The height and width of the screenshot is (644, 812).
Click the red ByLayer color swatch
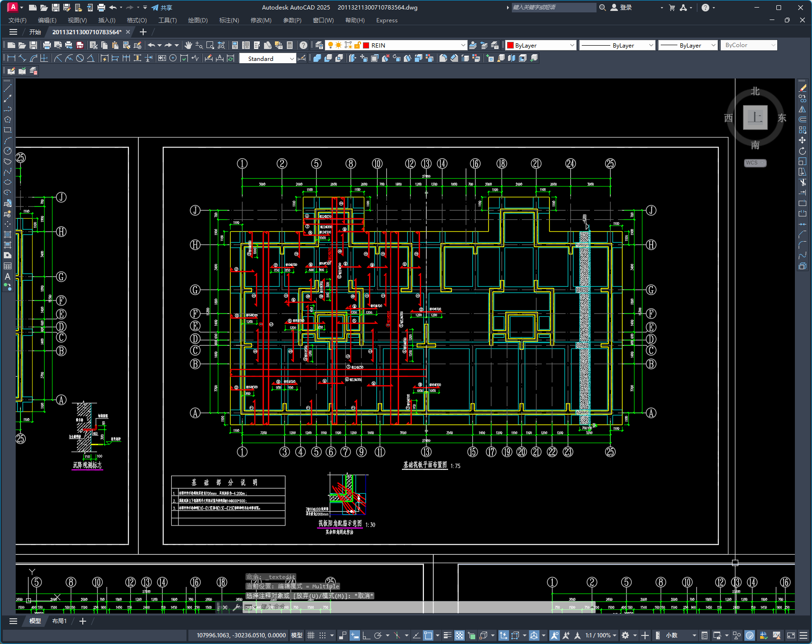tap(510, 45)
